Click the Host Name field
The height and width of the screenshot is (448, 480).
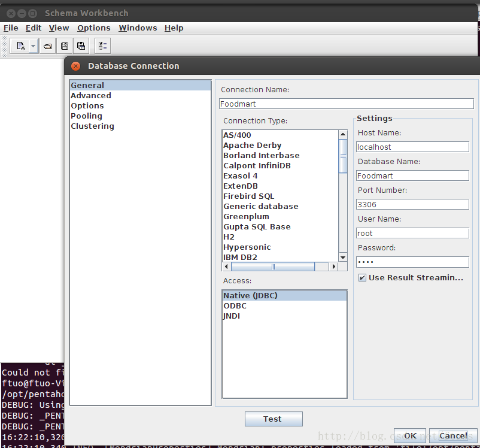tap(412, 147)
